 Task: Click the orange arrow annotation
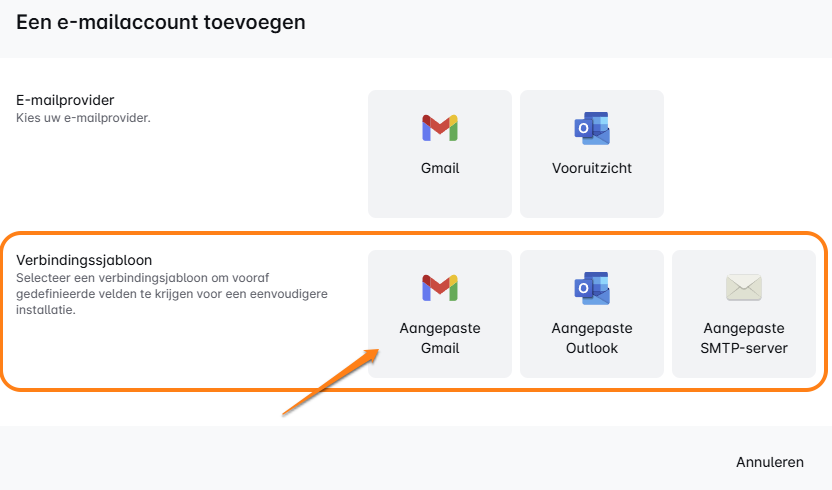click(x=330, y=380)
